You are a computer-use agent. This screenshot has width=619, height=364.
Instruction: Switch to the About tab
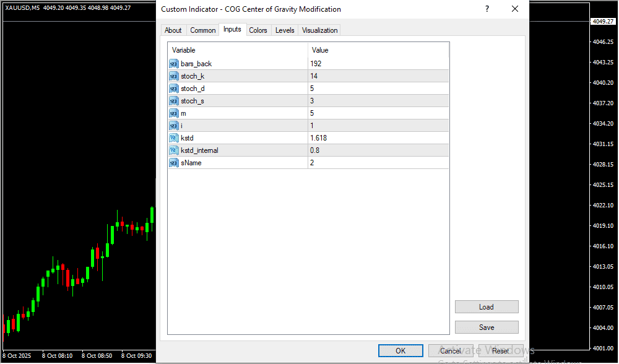(173, 30)
